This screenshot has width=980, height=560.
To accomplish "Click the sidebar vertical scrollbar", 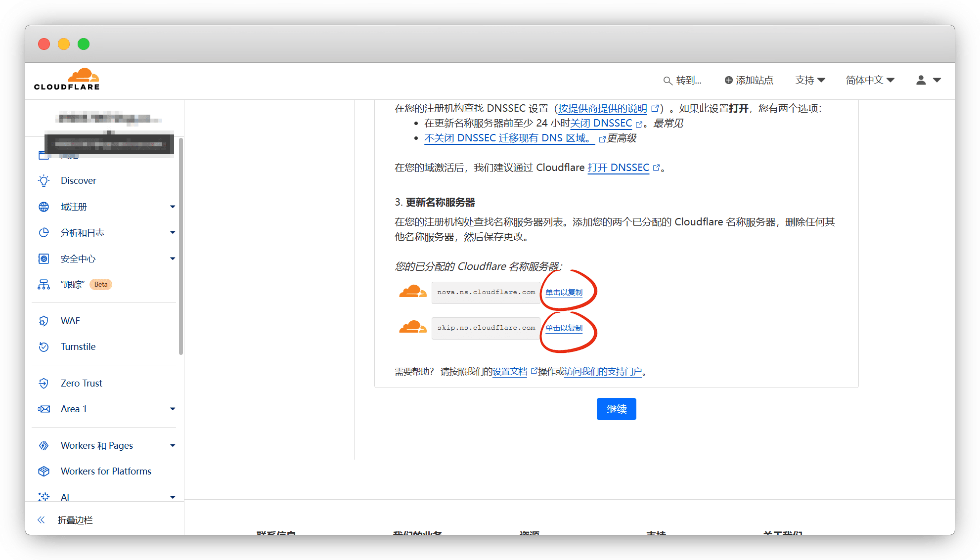I will 181,247.
